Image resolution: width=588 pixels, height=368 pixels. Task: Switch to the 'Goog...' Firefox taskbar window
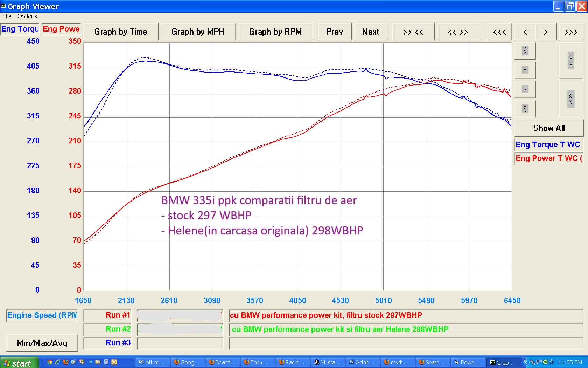pos(187,362)
